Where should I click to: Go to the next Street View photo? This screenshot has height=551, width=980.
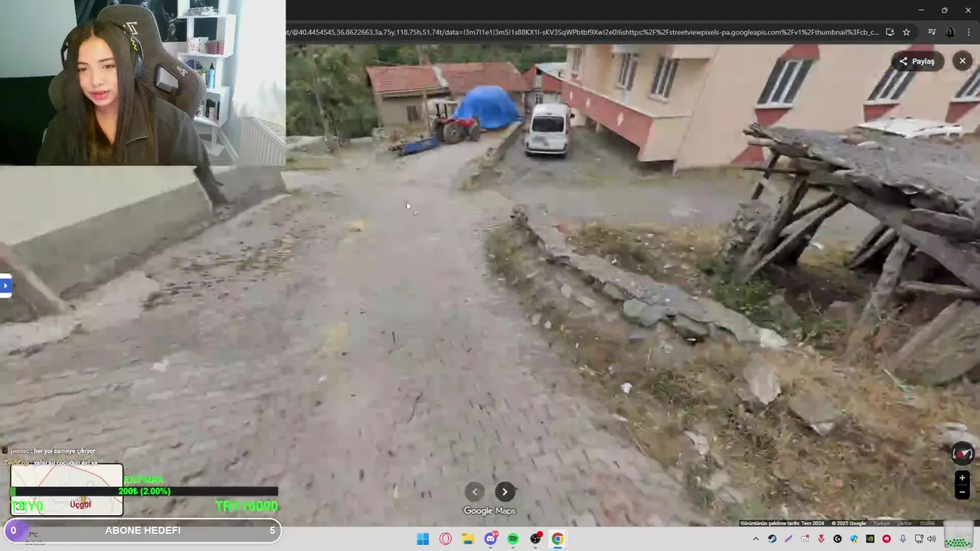505,492
